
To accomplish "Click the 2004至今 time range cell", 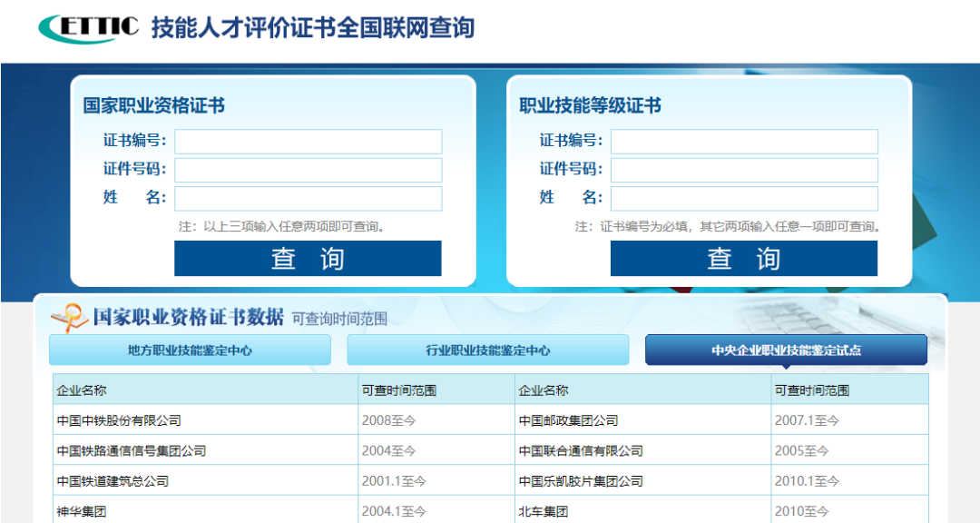I will (x=436, y=450).
